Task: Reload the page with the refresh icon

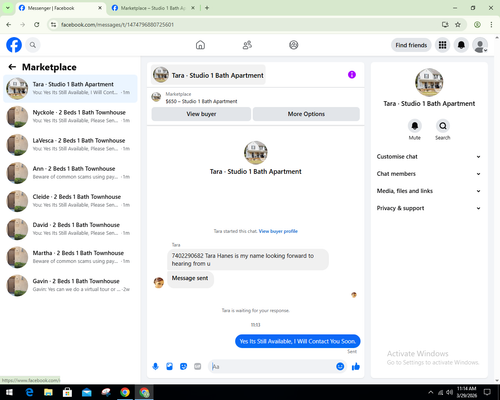Action: click(37, 25)
